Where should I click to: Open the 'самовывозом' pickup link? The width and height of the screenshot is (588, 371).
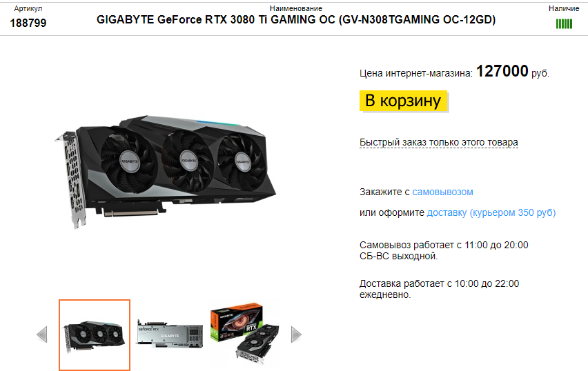coord(442,192)
